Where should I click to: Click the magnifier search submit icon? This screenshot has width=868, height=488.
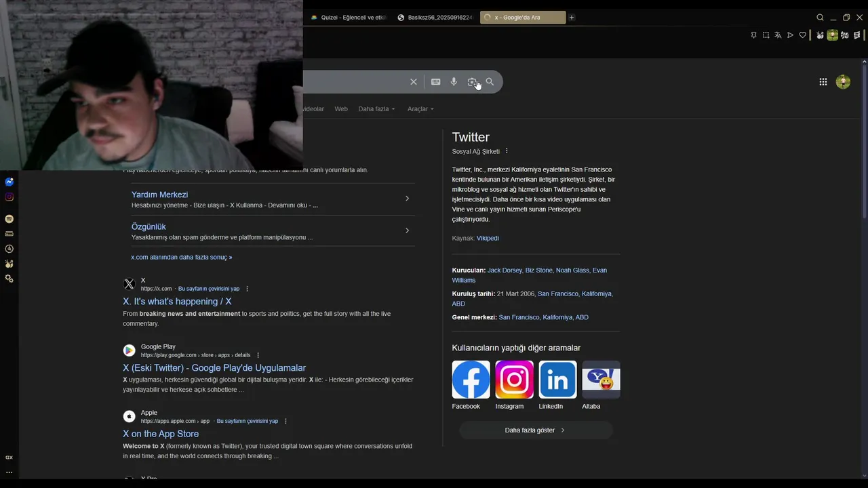[x=490, y=82]
